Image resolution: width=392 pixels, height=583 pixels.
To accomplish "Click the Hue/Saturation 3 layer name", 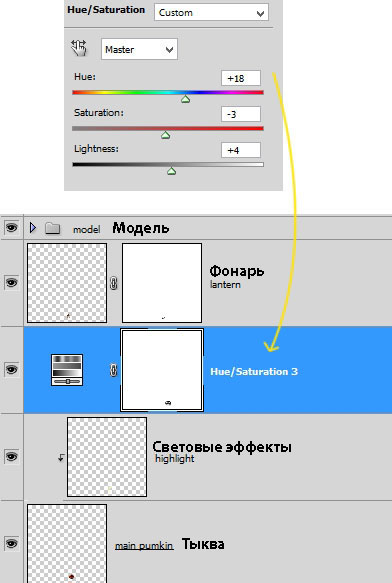I will coord(254,371).
